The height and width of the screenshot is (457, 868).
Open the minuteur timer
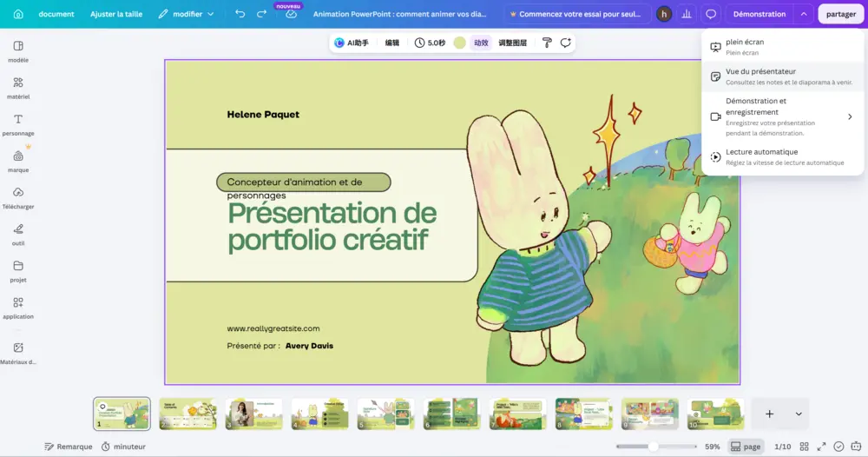point(123,447)
